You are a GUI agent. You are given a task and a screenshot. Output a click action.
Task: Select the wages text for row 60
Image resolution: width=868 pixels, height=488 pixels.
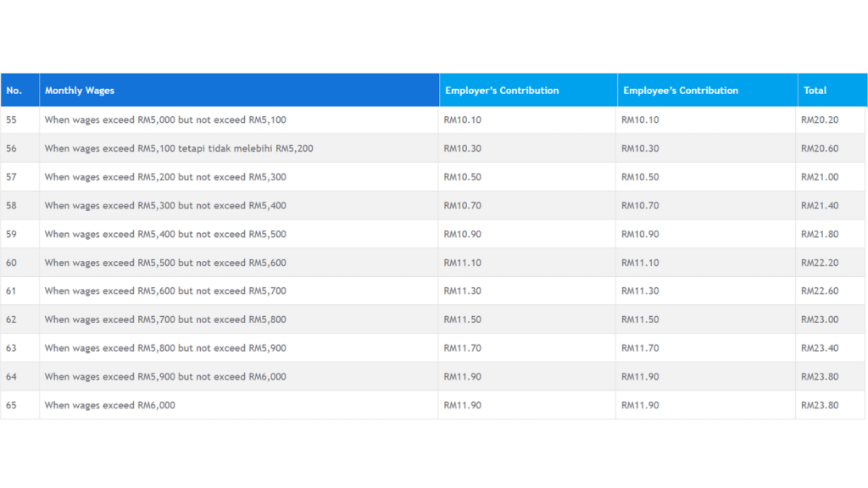tap(164, 263)
